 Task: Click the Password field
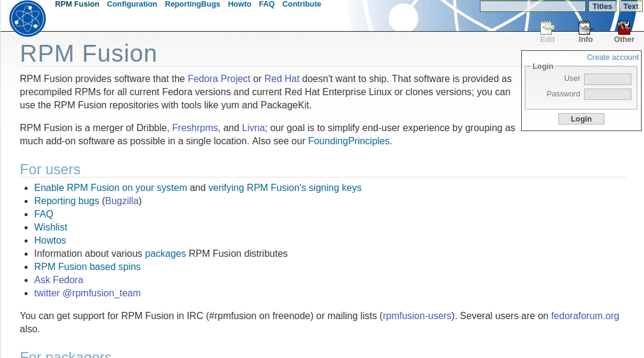pos(607,93)
